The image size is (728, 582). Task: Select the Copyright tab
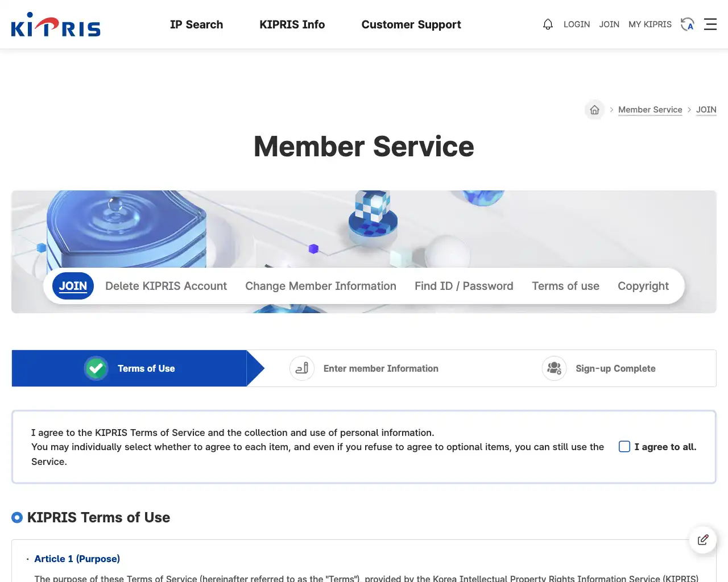pos(643,286)
